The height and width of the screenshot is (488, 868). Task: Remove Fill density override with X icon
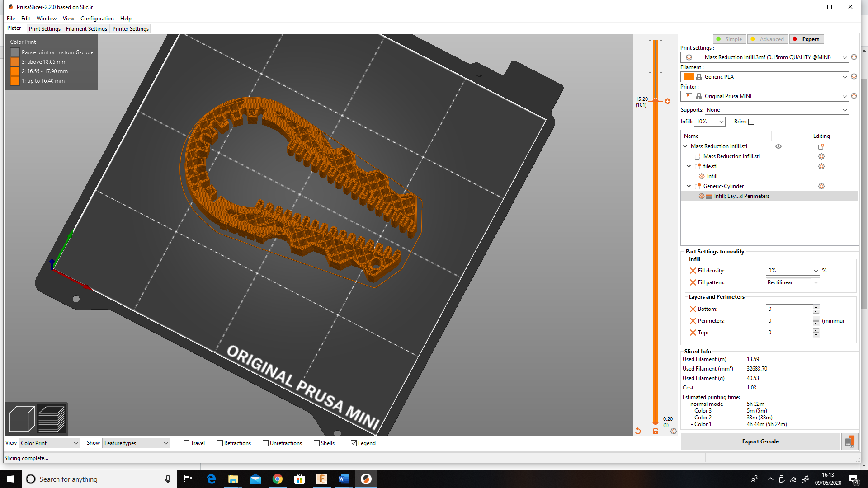(x=693, y=271)
